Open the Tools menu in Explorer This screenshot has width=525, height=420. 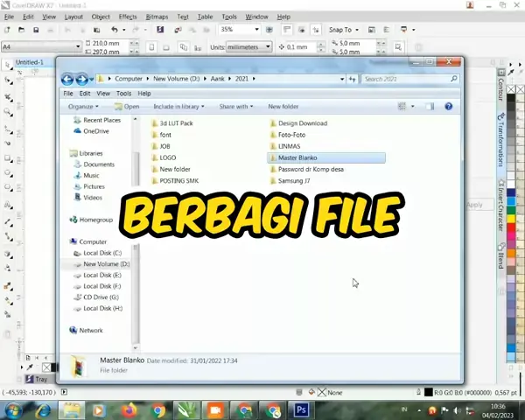pos(123,94)
